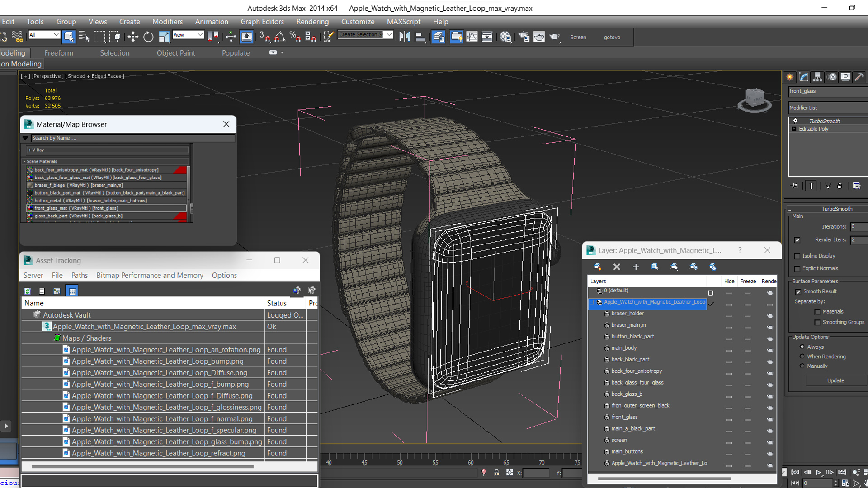Image resolution: width=868 pixels, height=488 pixels.
Task: Open the Rendering menu
Action: [x=312, y=22]
